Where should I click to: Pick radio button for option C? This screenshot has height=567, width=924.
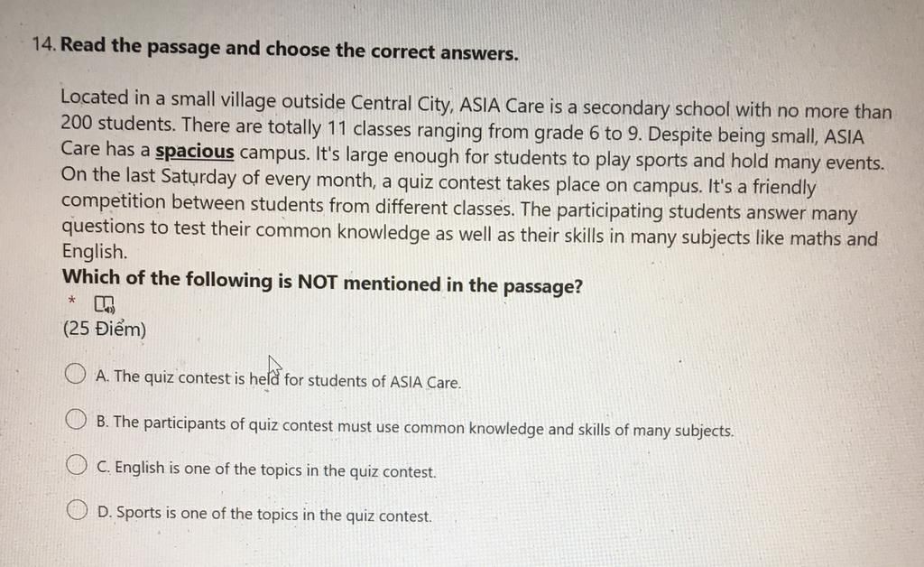click(78, 465)
